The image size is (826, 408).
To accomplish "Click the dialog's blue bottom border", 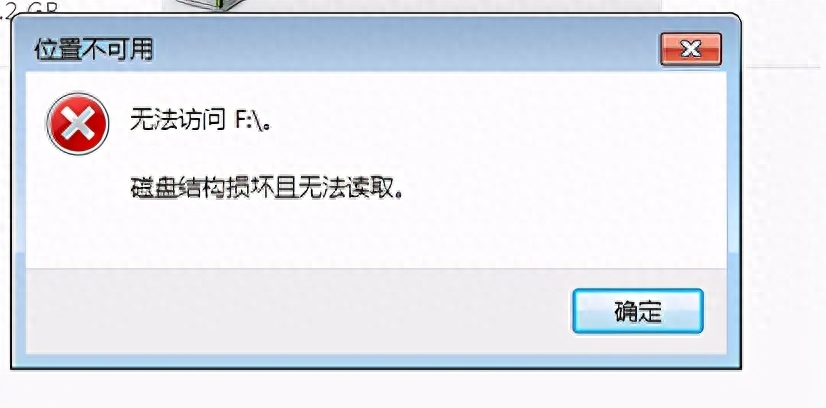I will 376,361.
